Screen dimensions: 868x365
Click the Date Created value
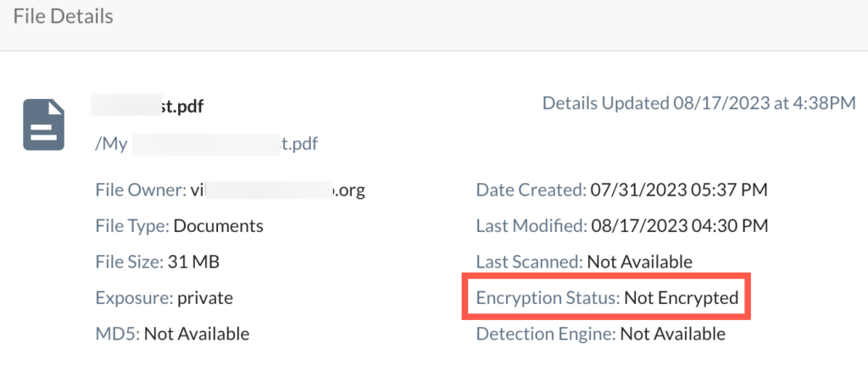(x=678, y=190)
